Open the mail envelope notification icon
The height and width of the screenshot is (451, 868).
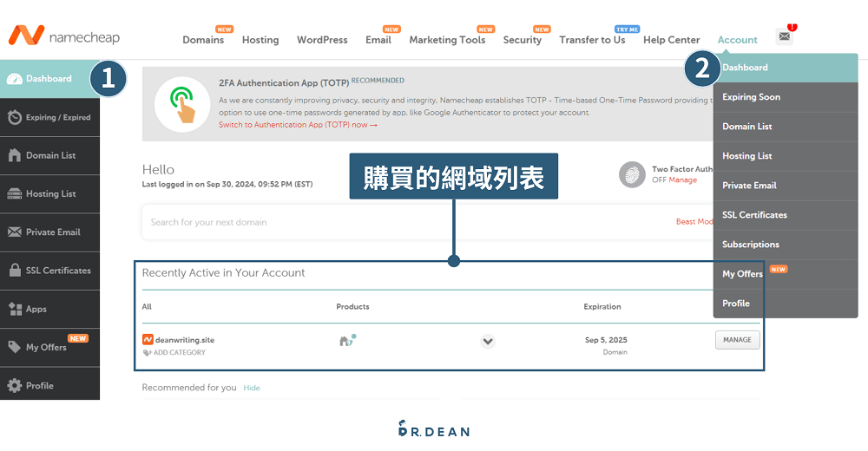click(785, 36)
